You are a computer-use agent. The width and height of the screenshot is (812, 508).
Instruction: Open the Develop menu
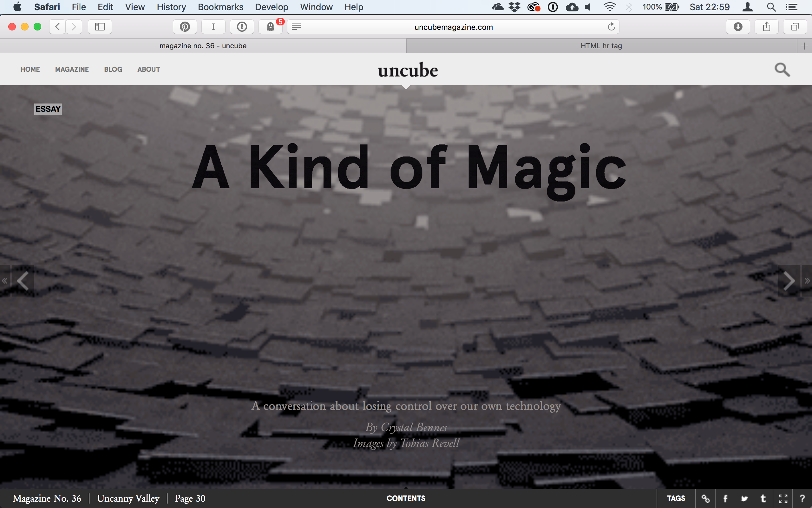(272, 7)
